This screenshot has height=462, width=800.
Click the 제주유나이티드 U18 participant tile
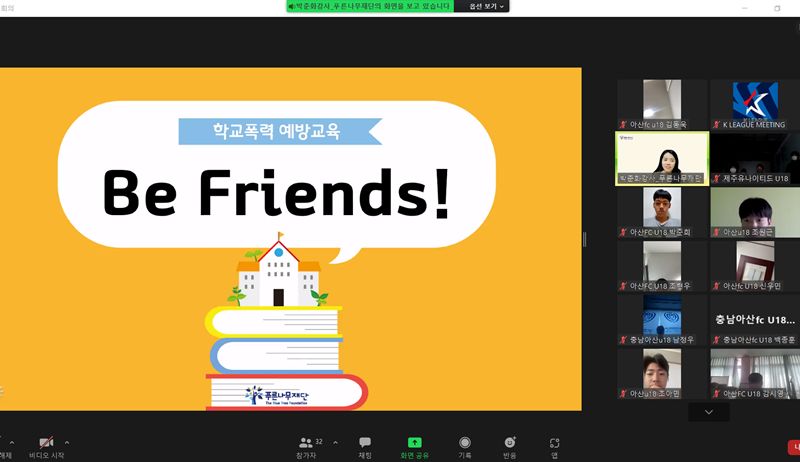pos(755,158)
